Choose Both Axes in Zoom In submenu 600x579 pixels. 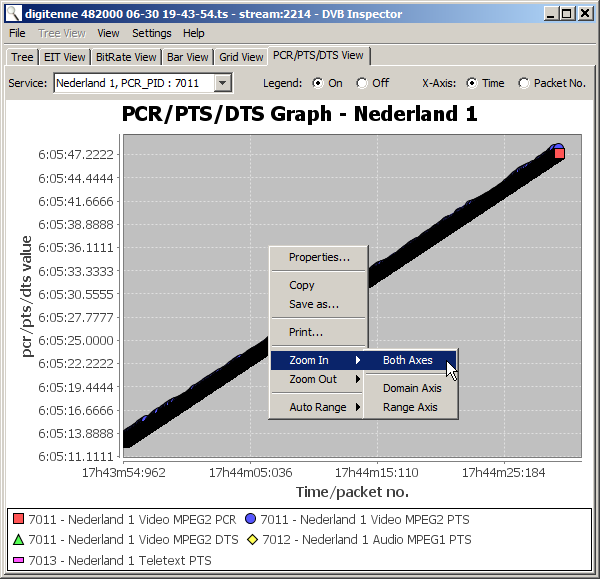pos(408,360)
